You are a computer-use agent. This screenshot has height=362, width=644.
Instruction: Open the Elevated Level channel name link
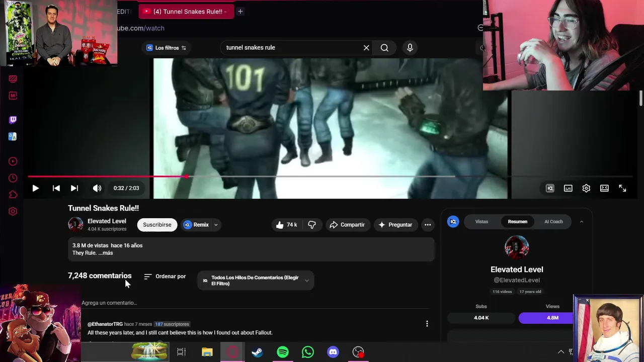pos(107,221)
